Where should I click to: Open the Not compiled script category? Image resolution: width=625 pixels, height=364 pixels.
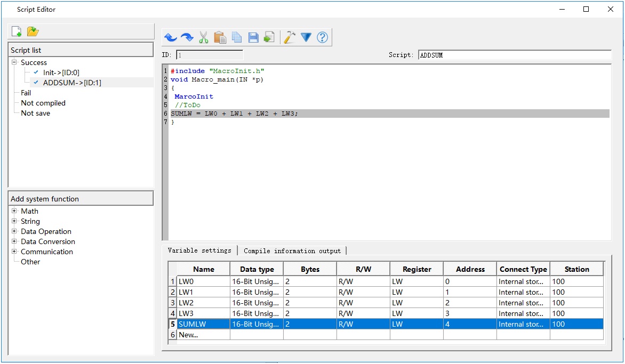coord(43,103)
